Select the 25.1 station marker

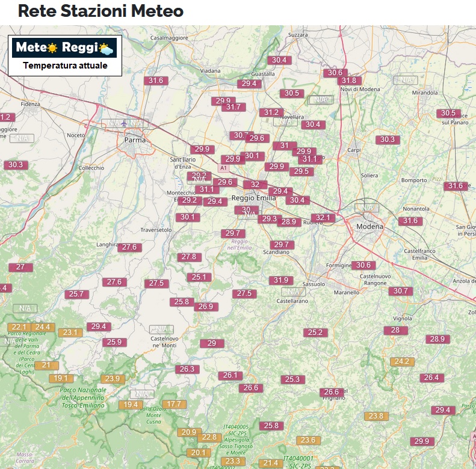tap(199, 277)
